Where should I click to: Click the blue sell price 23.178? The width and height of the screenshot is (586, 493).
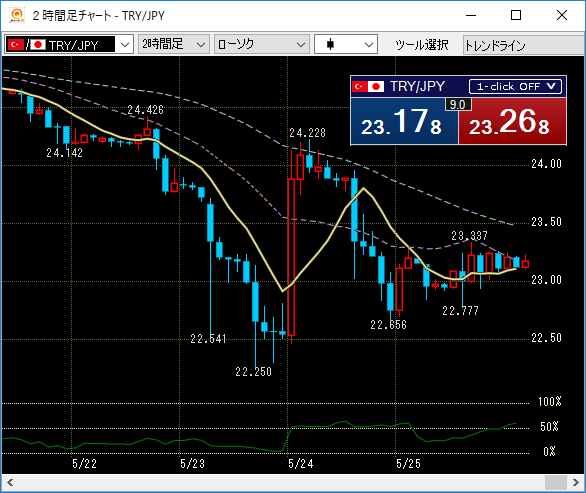tap(404, 121)
